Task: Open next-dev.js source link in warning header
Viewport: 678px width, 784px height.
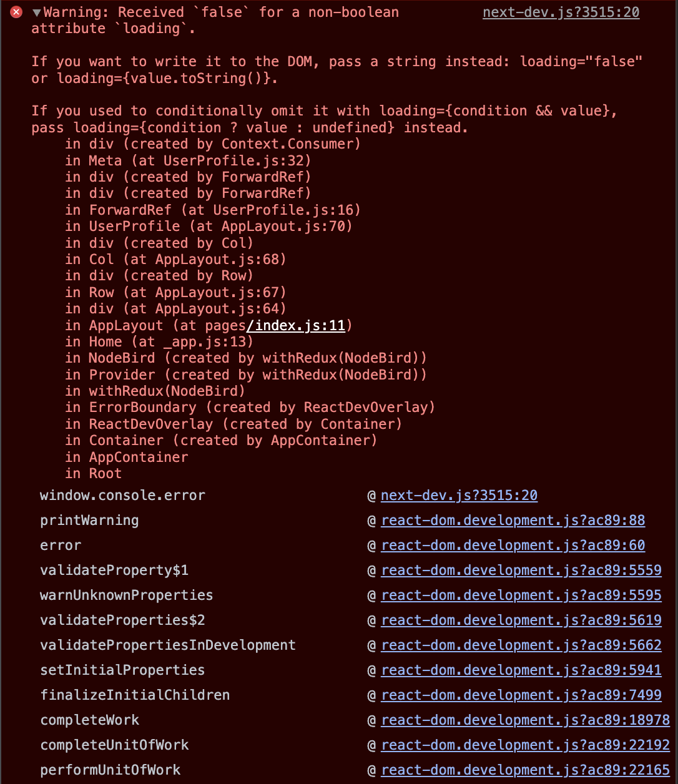Action: point(561,12)
